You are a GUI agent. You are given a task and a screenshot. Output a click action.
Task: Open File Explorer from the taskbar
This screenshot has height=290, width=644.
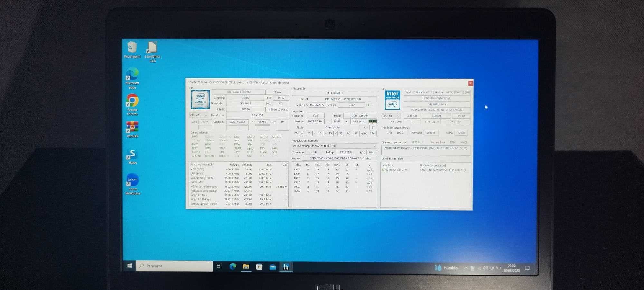246,266
